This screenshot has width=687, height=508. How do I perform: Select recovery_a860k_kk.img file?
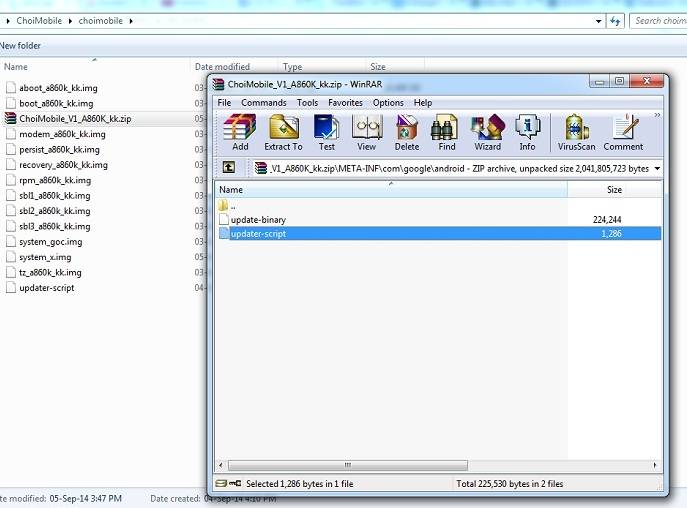click(x=57, y=165)
